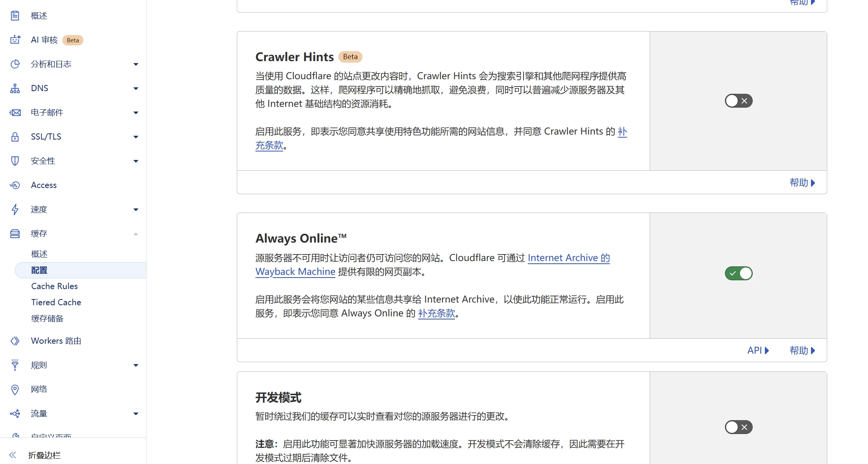Open the Cache Rules submenu item

point(55,286)
